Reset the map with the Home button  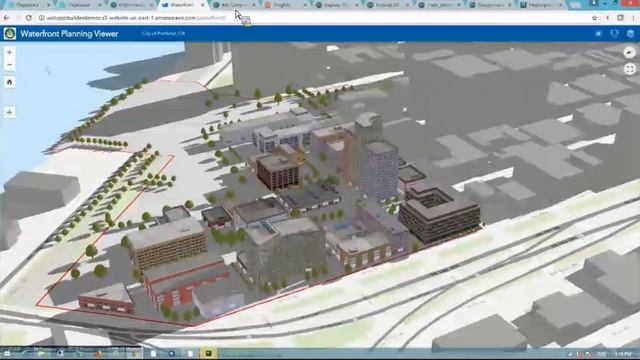point(9,82)
